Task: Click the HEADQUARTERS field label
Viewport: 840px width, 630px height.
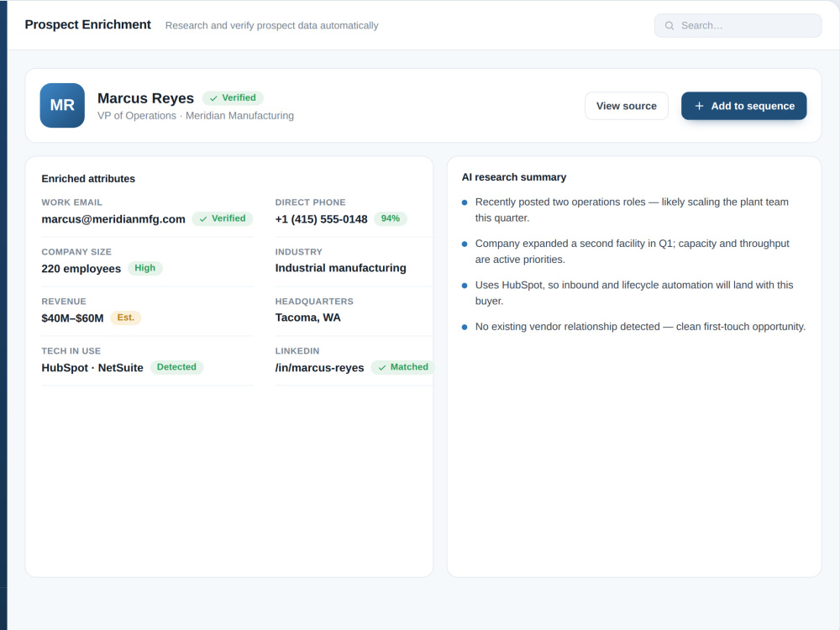Action: click(x=314, y=302)
